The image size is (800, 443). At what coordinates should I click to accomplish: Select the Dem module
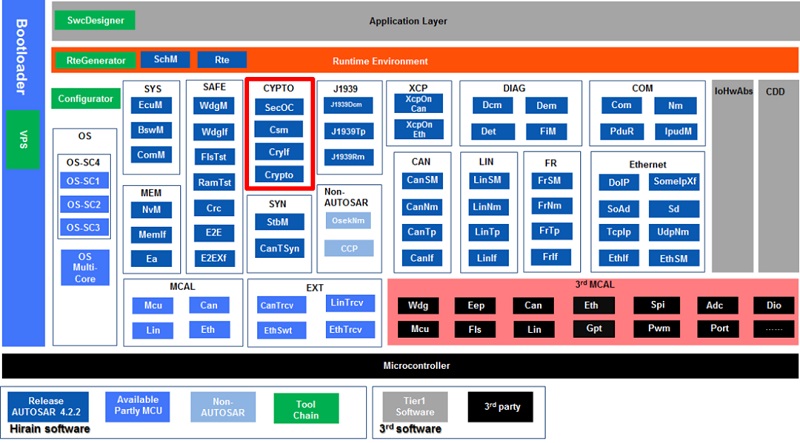[546, 105]
